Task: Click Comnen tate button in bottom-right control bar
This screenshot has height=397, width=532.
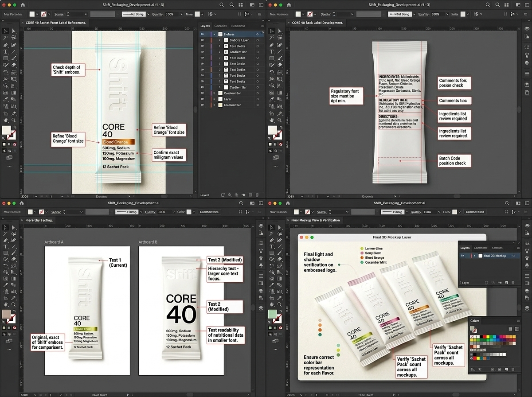Action: [475, 212]
